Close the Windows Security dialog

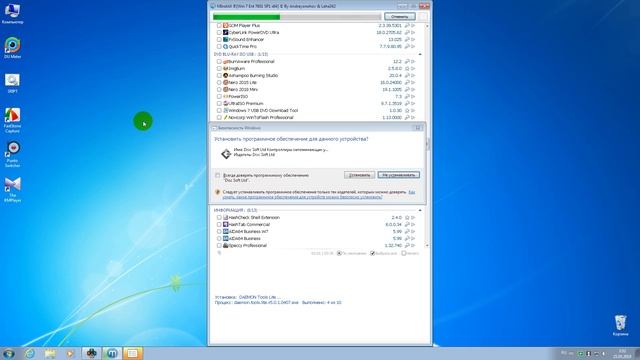pos(418,128)
